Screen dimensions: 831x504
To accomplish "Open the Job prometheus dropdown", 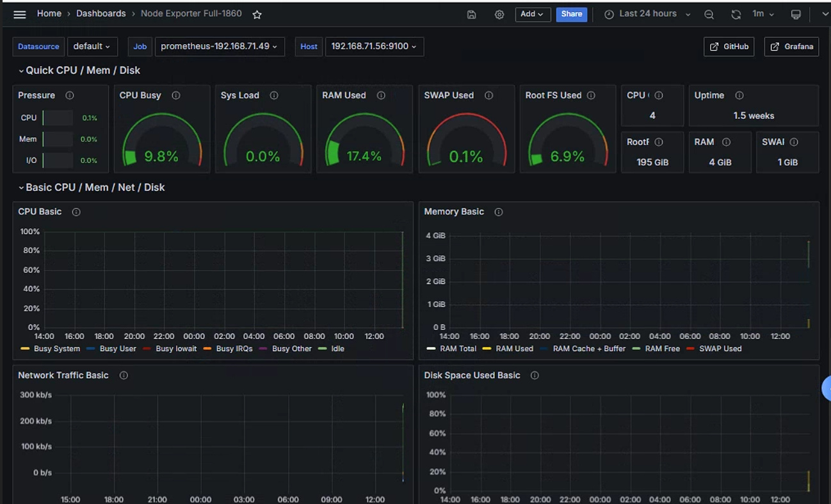I will coord(220,46).
